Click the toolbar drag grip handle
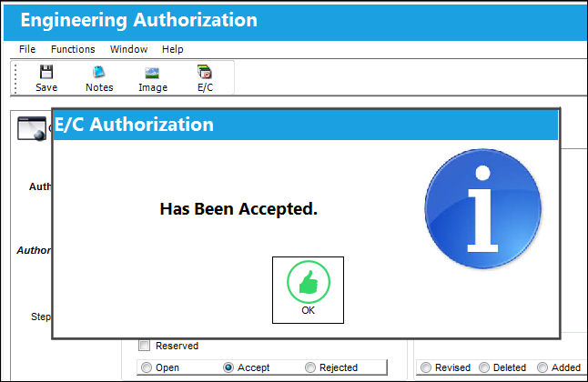The height and width of the screenshot is (382, 588). [15, 78]
